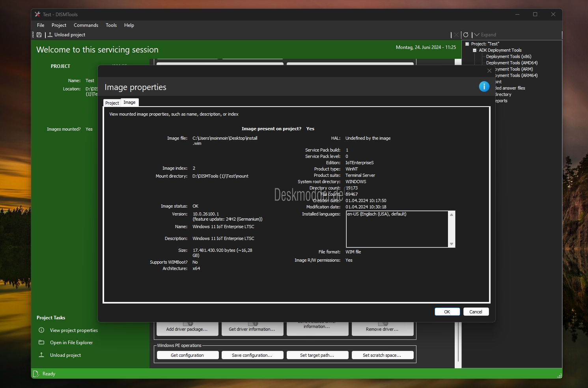Open the Commands menu
588x388 pixels.
click(x=86, y=25)
